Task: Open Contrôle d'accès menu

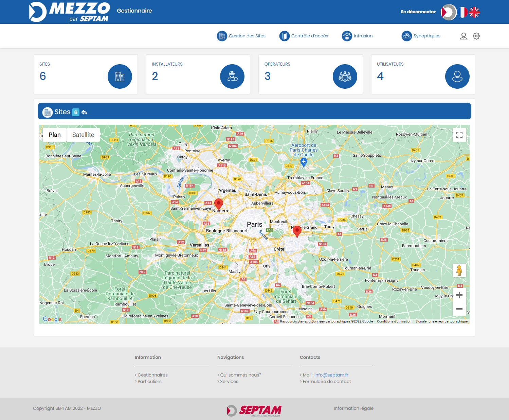Action: 304,36
